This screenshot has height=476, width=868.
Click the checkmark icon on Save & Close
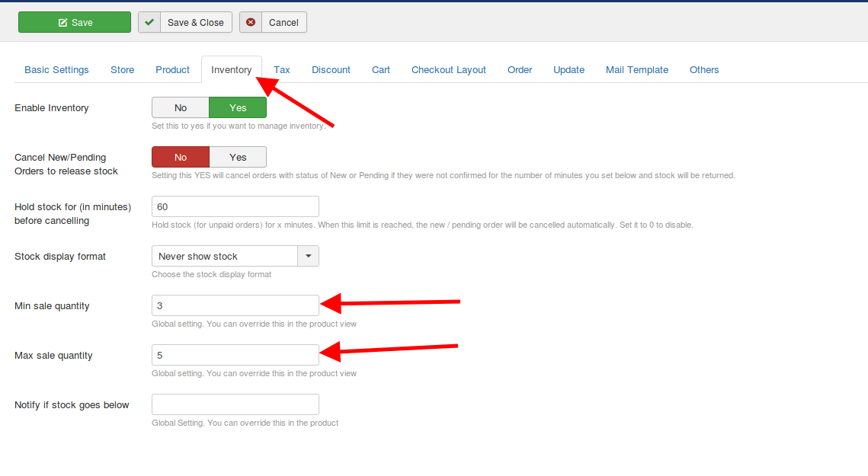pos(149,22)
